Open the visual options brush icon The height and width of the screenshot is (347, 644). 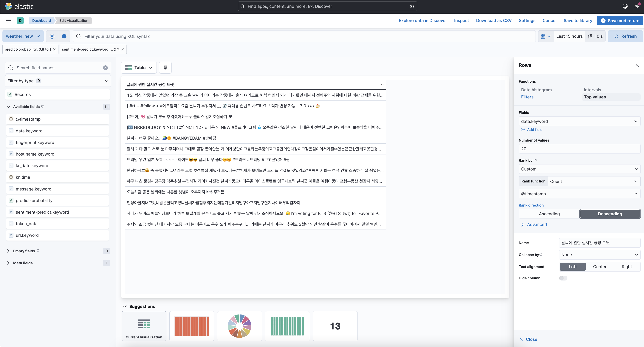[x=165, y=67]
